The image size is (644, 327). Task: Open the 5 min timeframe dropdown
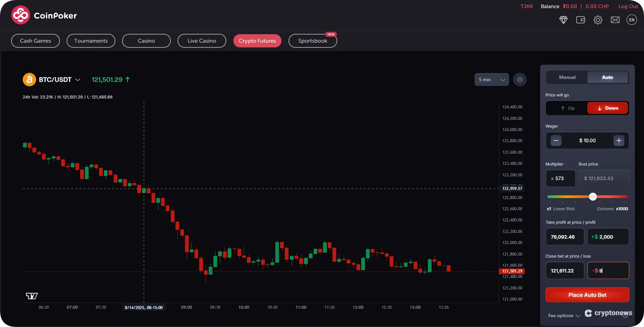[x=491, y=80]
